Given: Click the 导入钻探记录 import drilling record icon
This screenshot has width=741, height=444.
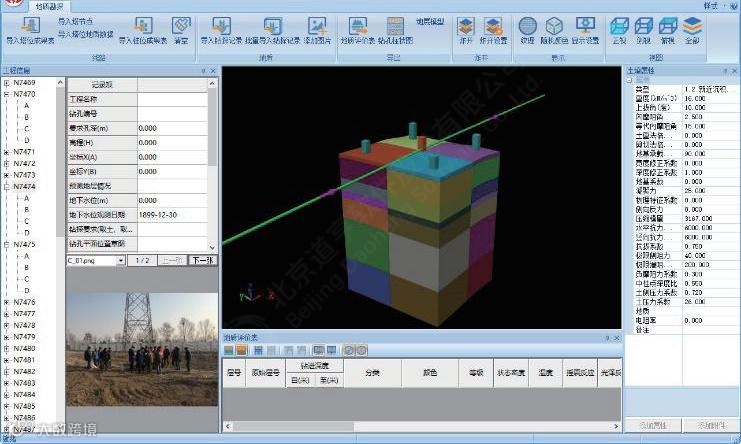Looking at the screenshot, I should click(x=221, y=25).
